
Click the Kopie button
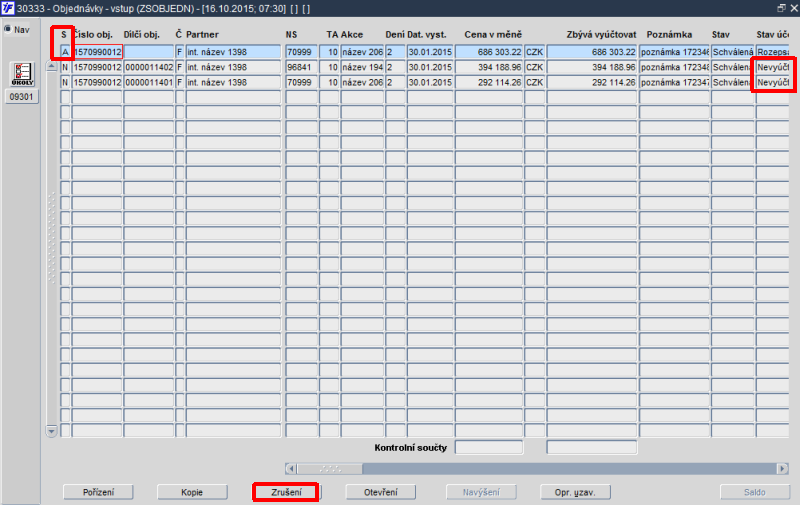[192, 492]
